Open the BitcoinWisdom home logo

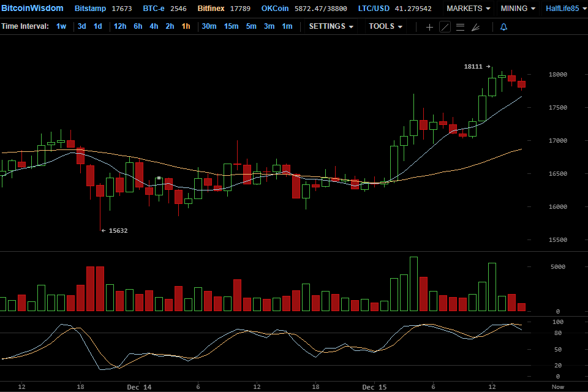tap(32, 9)
